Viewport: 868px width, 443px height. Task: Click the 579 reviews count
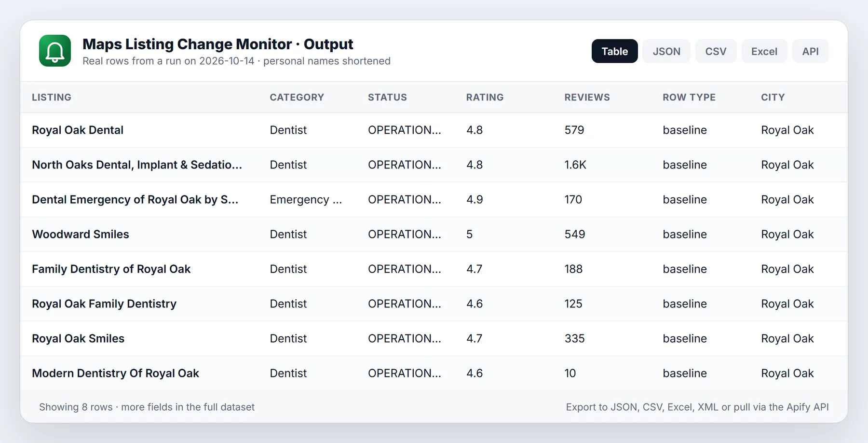[574, 130]
